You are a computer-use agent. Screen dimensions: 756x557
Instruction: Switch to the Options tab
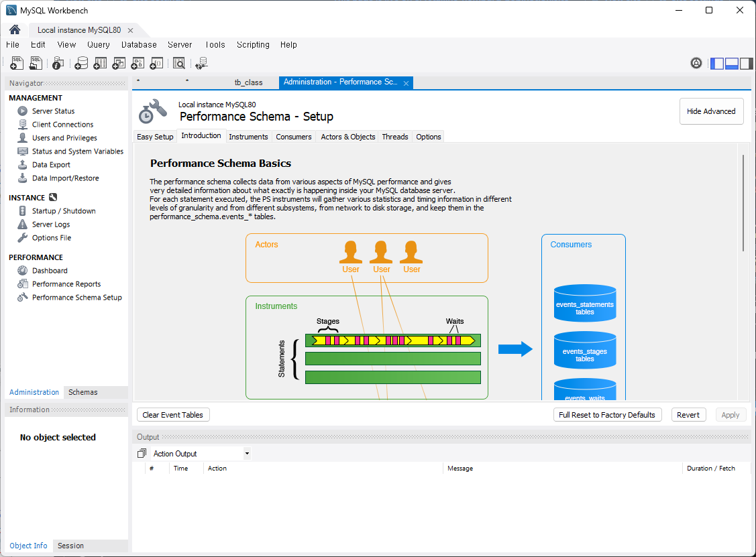tap(428, 137)
